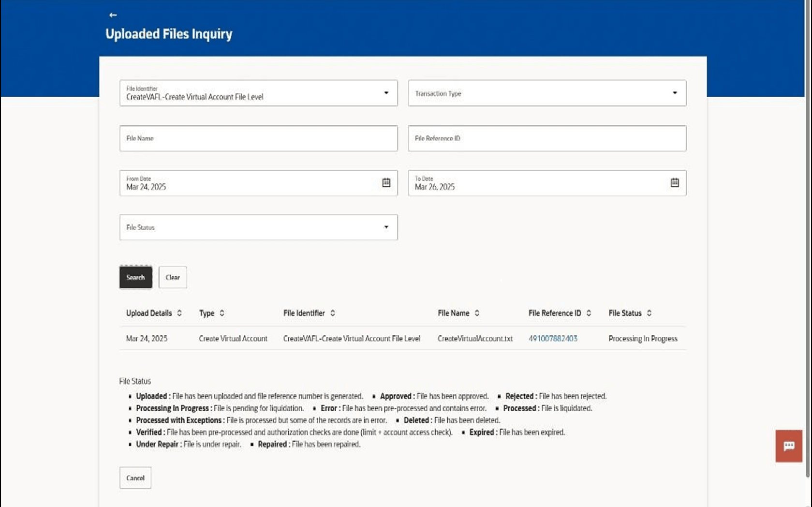Click the Clear button to reset filters
This screenshot has height=507, width=812.
tap(172, 277)
